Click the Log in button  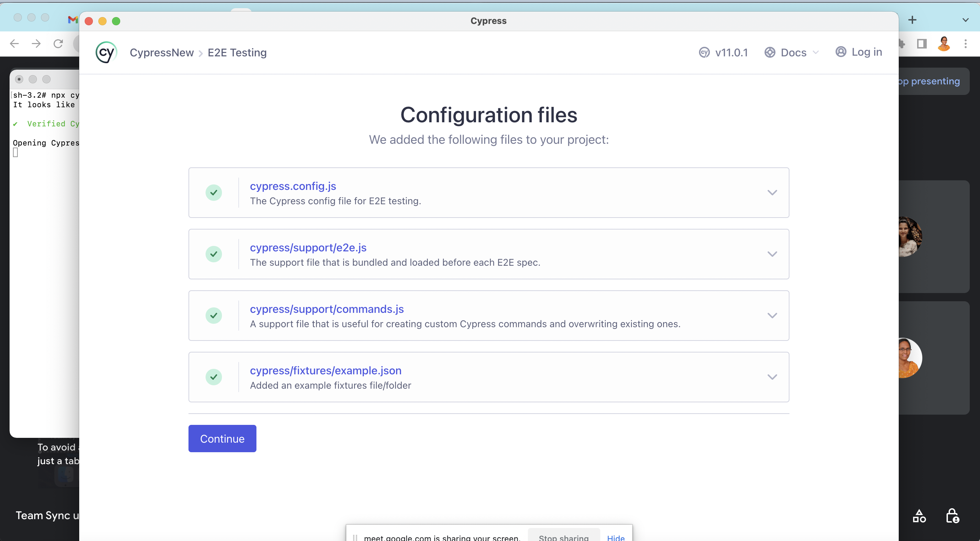click(859, 52)
